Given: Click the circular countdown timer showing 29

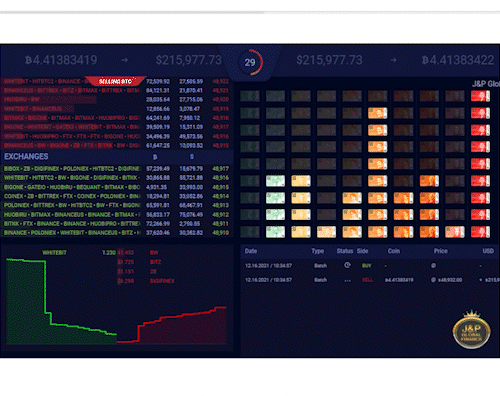Looking at the screenshot, I should (250, 62).
